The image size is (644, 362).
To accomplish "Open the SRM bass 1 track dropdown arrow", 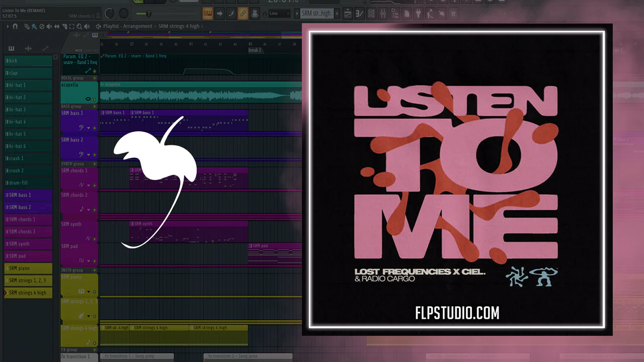I will click(x=89, y=128).
